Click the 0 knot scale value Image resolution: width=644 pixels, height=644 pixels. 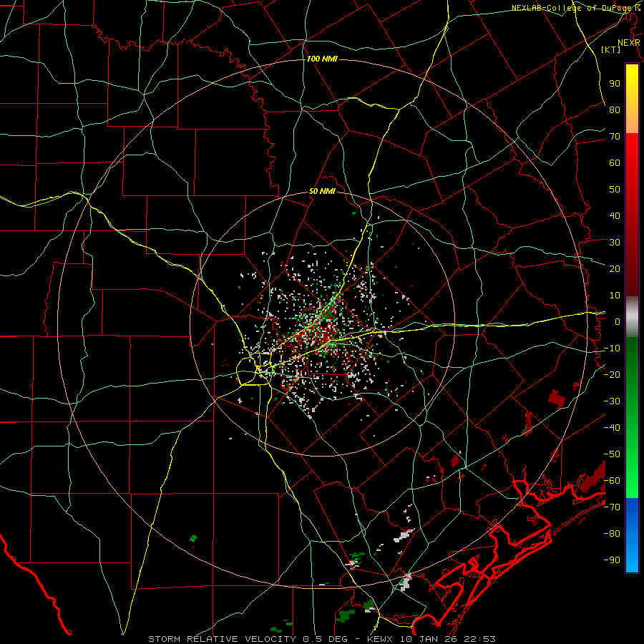(618, 321)
